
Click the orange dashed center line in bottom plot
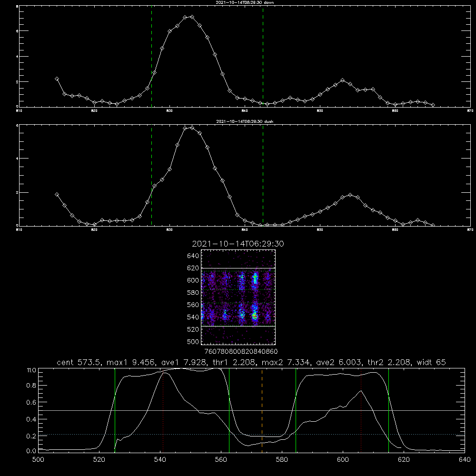262,410
